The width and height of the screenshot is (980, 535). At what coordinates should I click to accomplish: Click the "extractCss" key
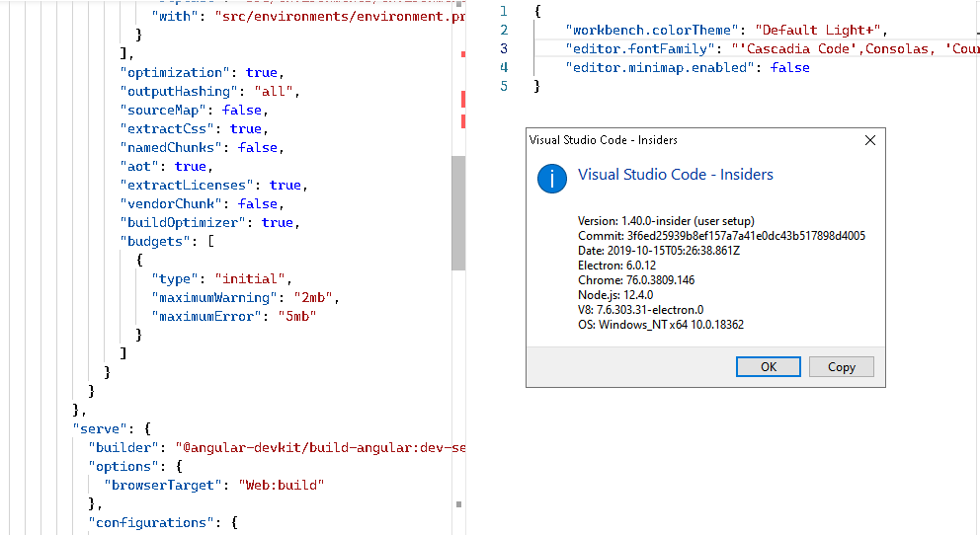coord(167,128)
